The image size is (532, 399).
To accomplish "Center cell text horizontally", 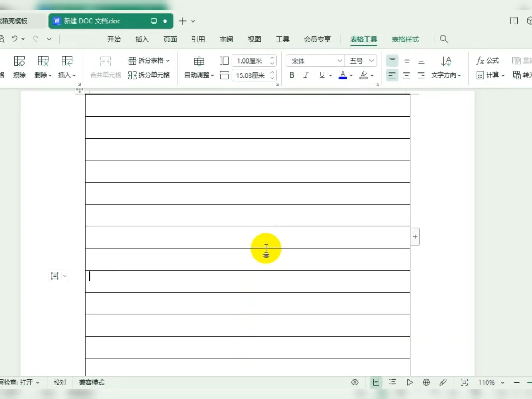I will click(x=407, y=75).
